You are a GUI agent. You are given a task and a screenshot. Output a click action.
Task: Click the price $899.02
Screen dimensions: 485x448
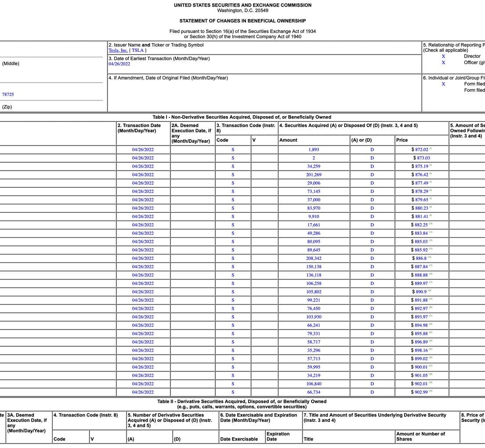[x=420, y=358]
